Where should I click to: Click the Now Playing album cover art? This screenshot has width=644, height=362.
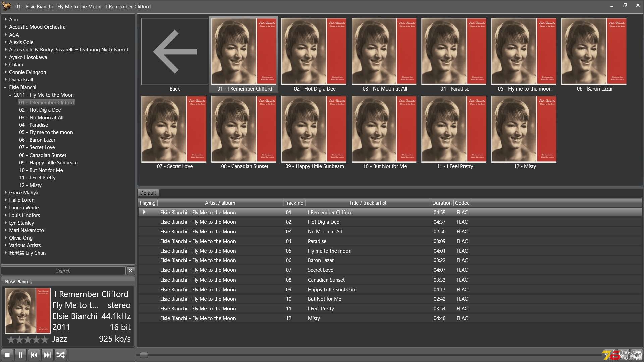(x=28, y=310)
